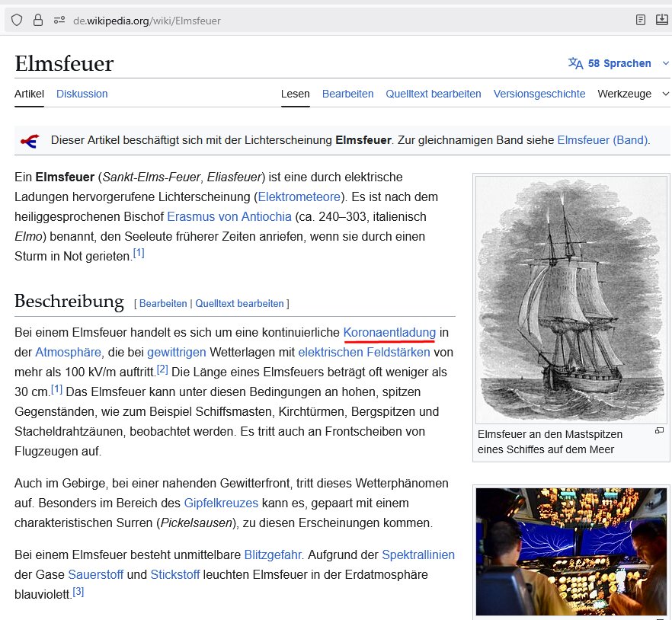Click the padlock site security icon
Viewport: 672px width, 620px height.
(37, 21)
